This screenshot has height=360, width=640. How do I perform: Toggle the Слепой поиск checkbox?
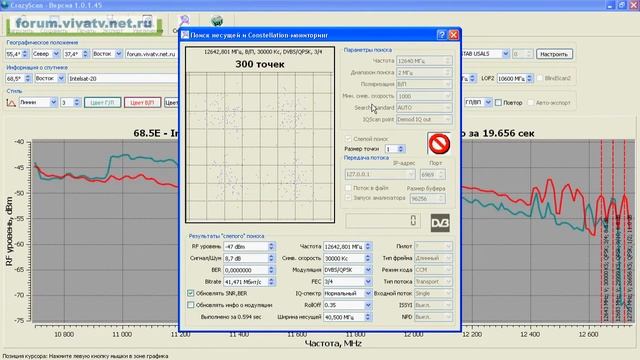348,139
